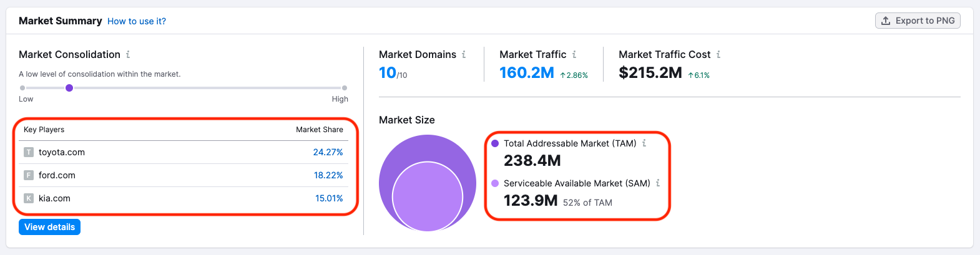Click the Serviceable Available Market info icon

pyautogui.click(x=658, y=183)
